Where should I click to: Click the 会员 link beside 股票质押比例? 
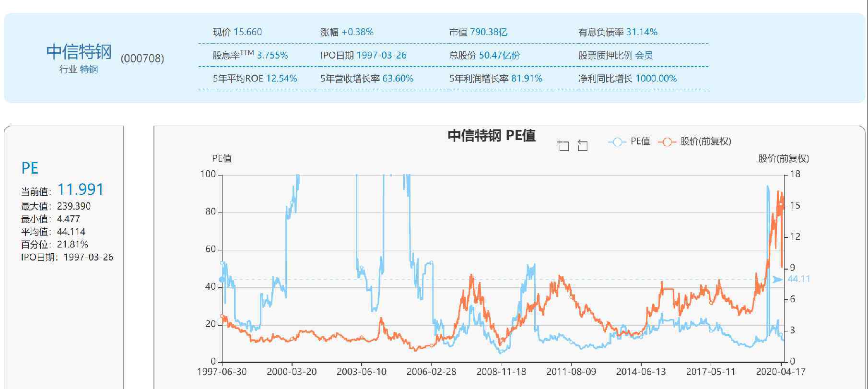pos(644,55)
